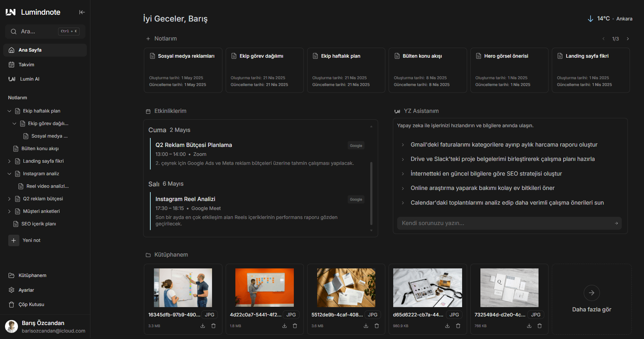Open the 7325494d image thumbnail
The image size is (644, 339).
coord(509,288)
